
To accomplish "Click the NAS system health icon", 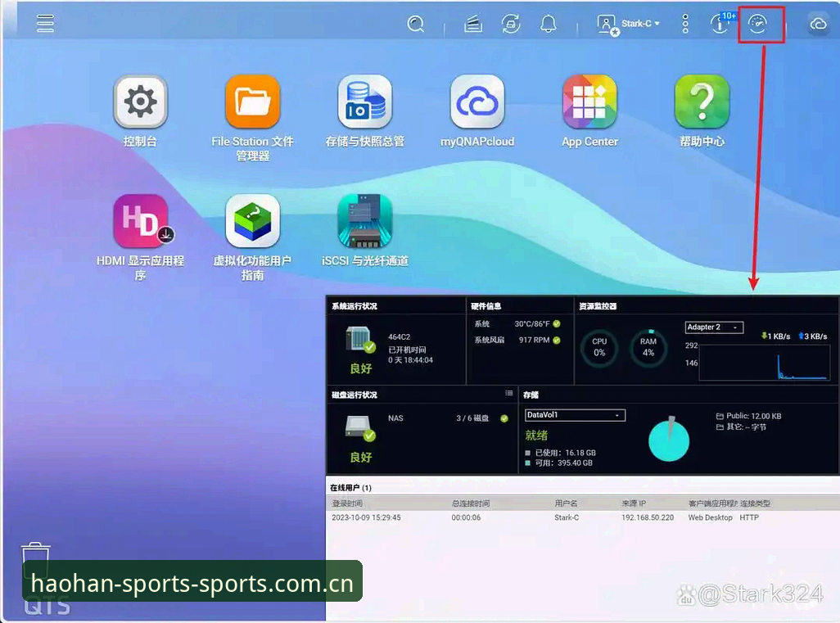I will tap(360, 339).
